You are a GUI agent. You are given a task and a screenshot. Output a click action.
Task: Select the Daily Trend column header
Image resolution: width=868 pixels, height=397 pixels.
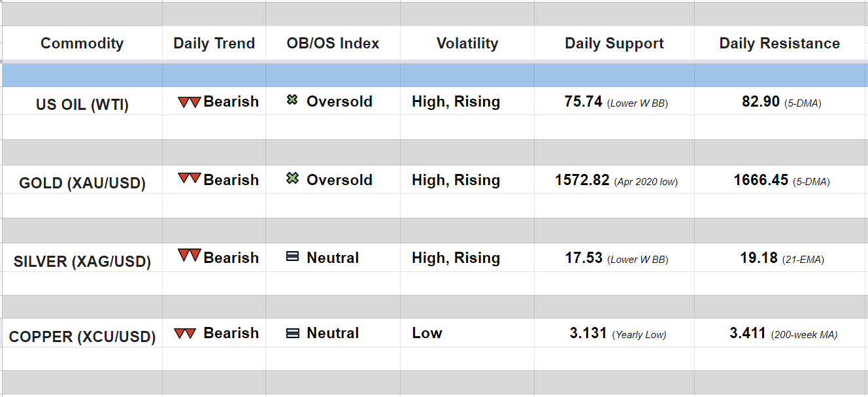tap(214, 44)
